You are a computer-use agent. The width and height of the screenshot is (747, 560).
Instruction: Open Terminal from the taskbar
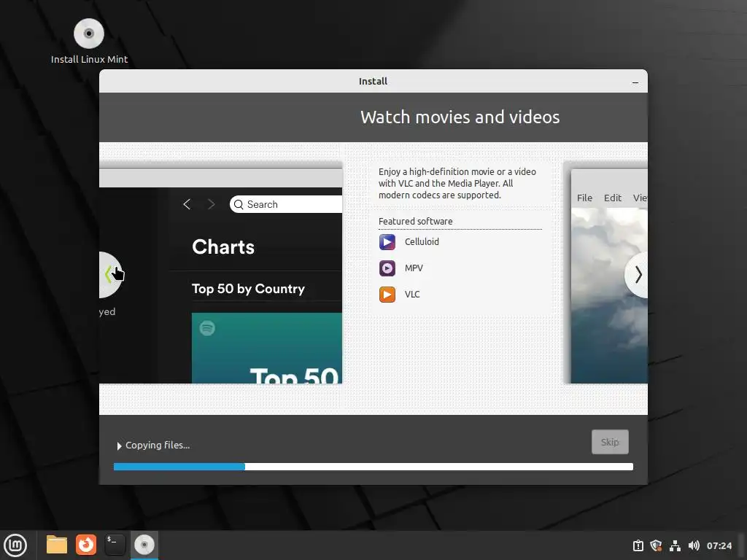click(x=115, y=545)
